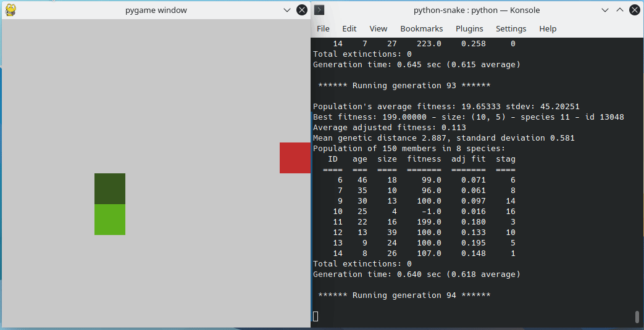Minimize the Konsole window via down chevron
Screen dimensions: 644x330
[605, 10]
